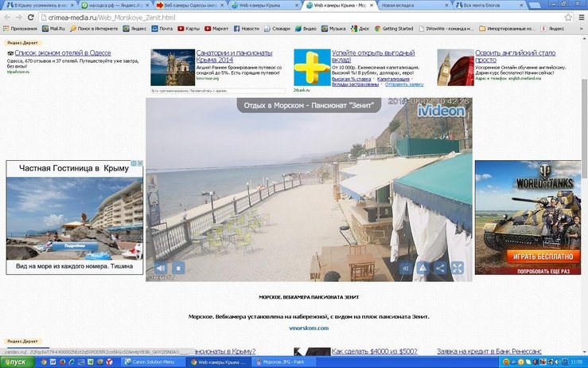This screenshot has height=368, width=588.
Task: Mute the webcam video sound
Action: tap(161, 268)
